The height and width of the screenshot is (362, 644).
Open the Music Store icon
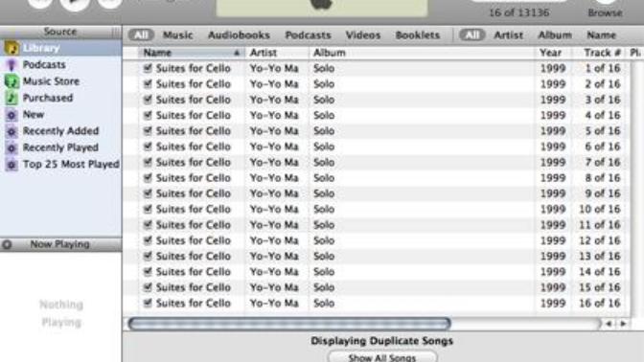(11, 81)
